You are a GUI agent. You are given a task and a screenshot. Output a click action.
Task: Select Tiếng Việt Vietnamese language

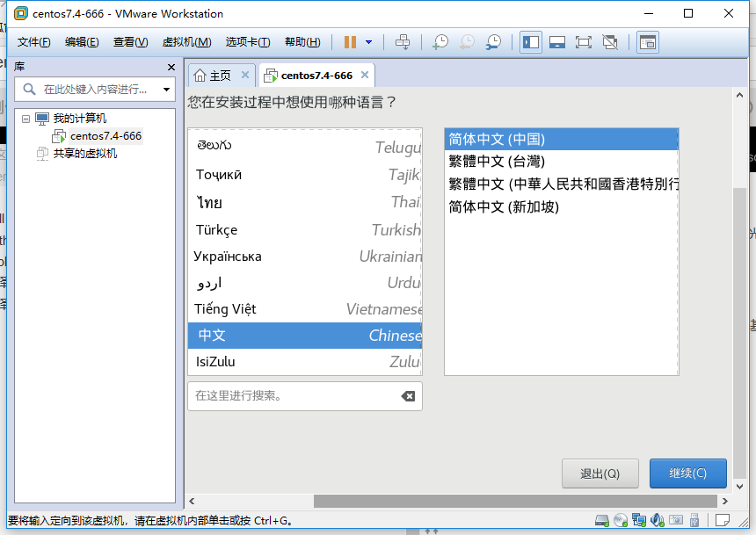tap(305, 309)
